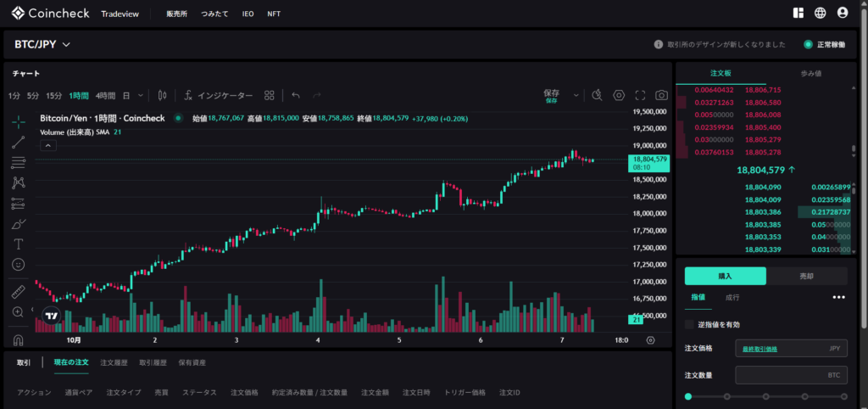
Task: Open the chart snapshot camera
Action: 661,95
